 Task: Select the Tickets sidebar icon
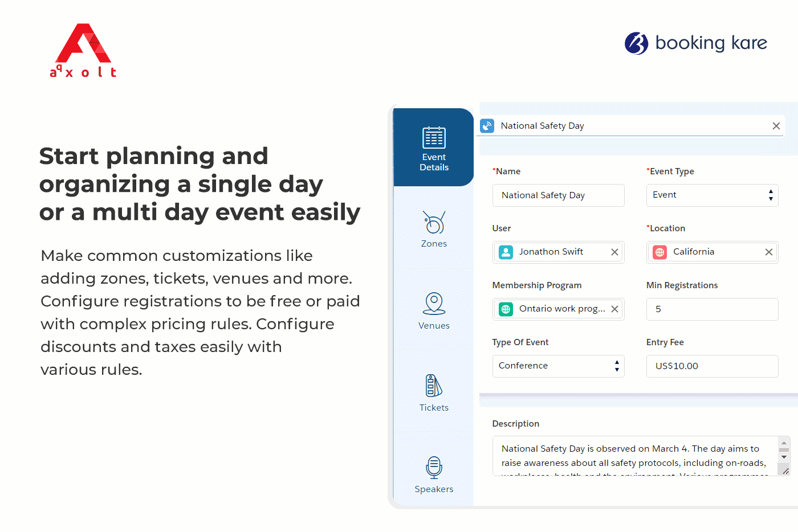[x=434, y=386]
